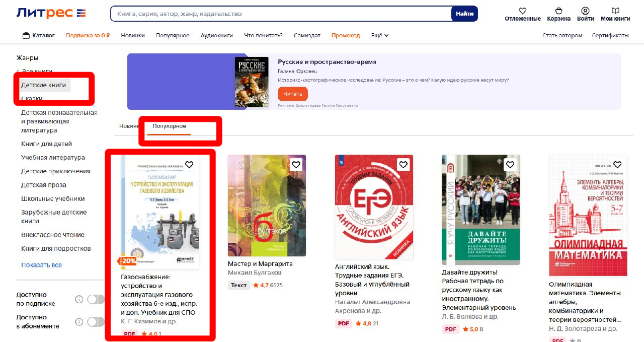Open author Михаил Булгаков link
This screenshot has height=342, width=644.
pyautogui.click(x=255, y=272)
